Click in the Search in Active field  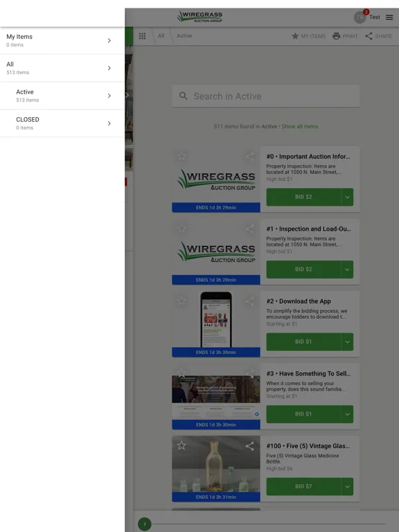click(x=266, y=96)
